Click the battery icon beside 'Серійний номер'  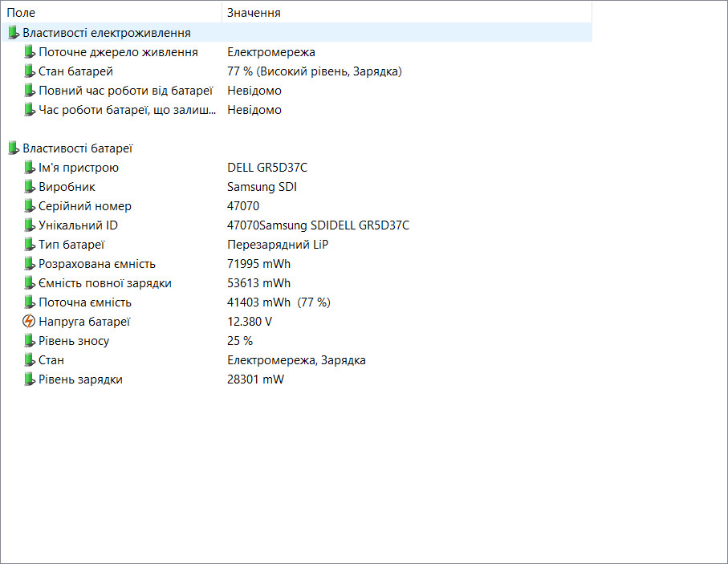click(x=29, y=205)
